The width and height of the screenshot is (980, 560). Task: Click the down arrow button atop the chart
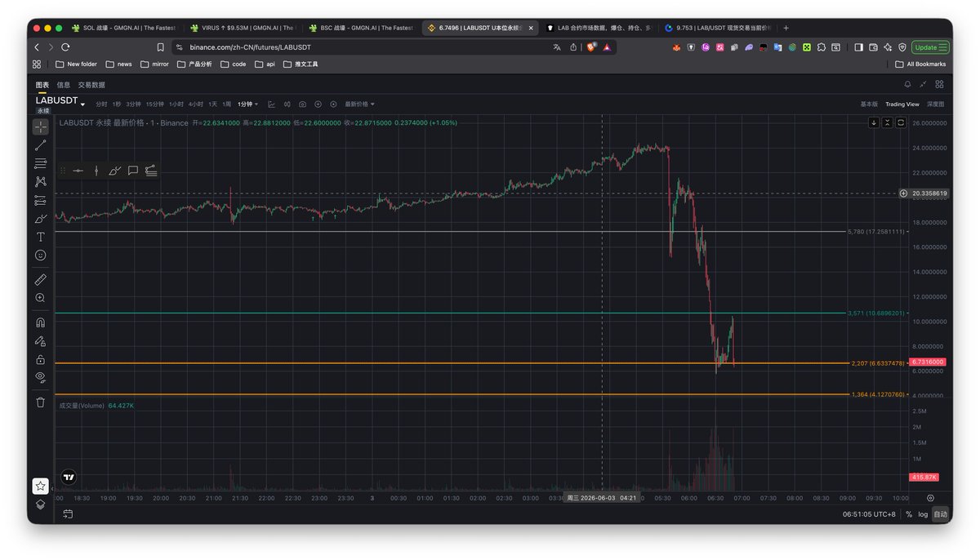pyautogui.click(x=874, y=122)
